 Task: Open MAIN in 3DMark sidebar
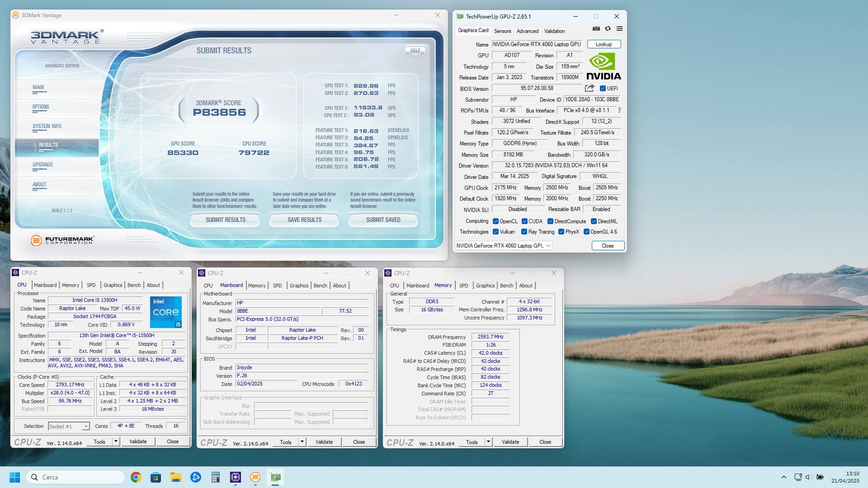[38, 88]
